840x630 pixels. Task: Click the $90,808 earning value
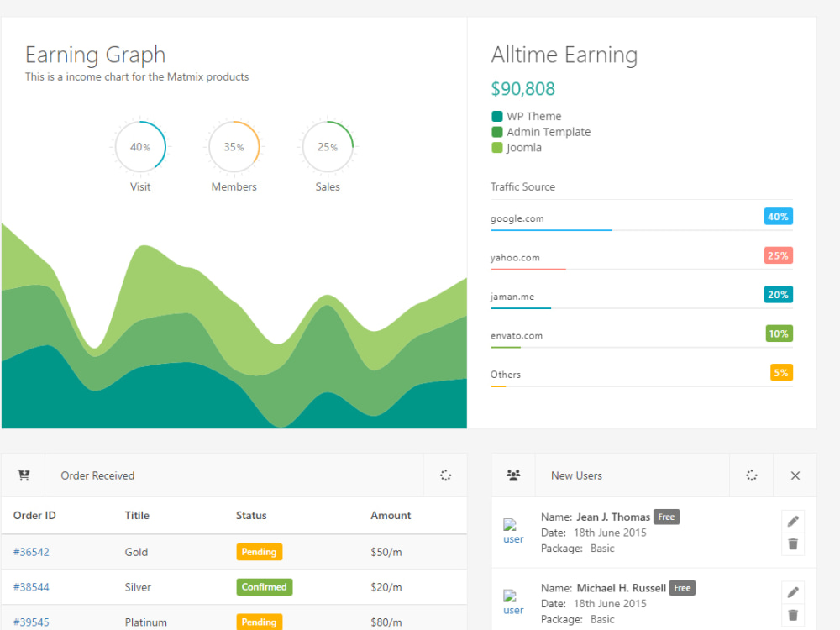pyautogui.click(x=522, y=89)
